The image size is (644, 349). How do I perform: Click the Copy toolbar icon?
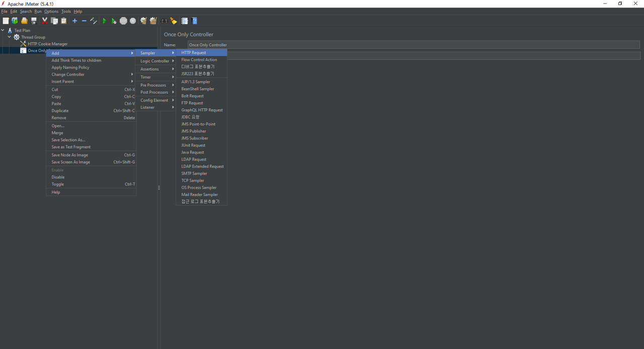[54, 21]
